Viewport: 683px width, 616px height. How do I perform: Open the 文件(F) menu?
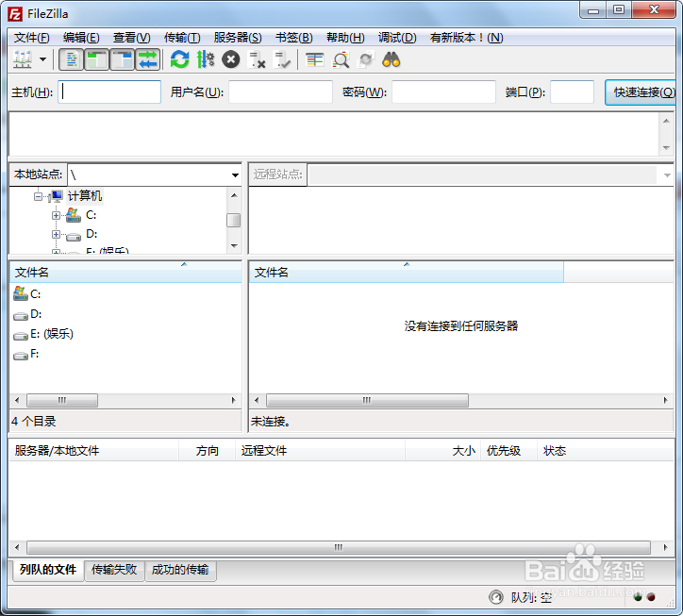click(x=32, y=38)
